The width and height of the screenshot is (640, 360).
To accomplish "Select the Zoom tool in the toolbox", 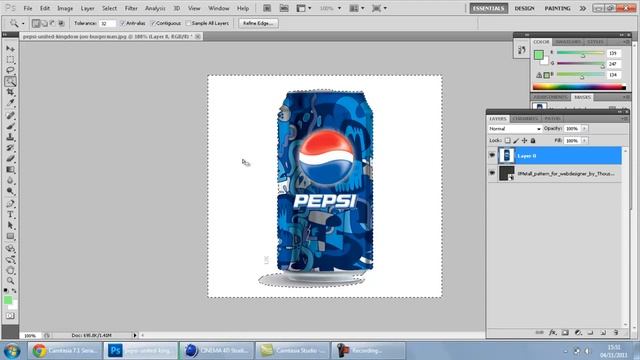I will [x=10, y=281].
